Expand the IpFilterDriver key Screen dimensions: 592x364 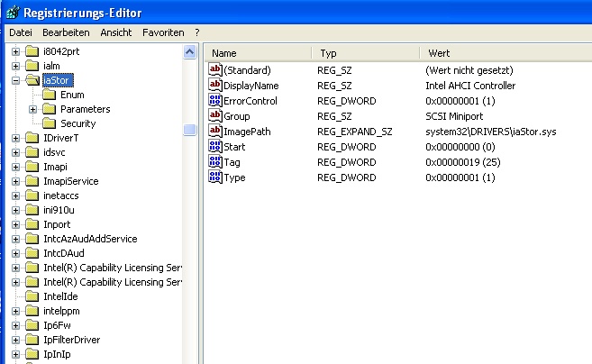(15, 340)
